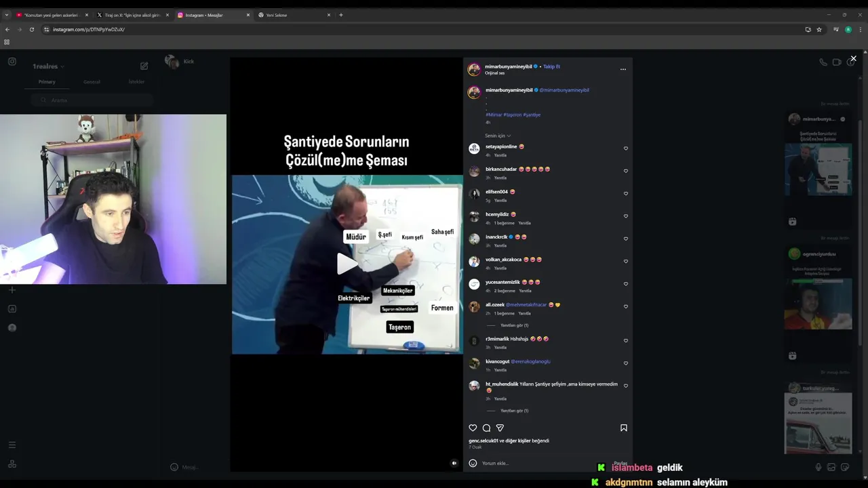This screenshot has height=488, width=868.
Task: View the 'diğer kişiler' likes list
Action: click(518, 441)
